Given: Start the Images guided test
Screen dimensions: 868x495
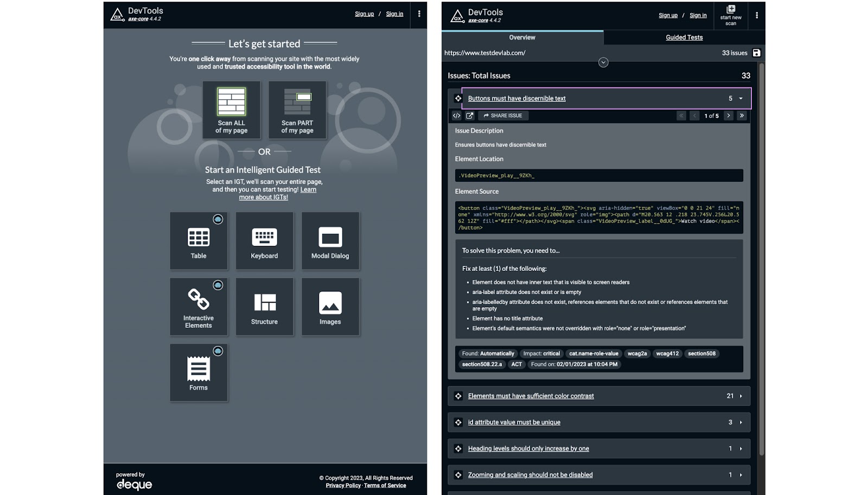Looking at the screenshot, I should tap(330, 307).
